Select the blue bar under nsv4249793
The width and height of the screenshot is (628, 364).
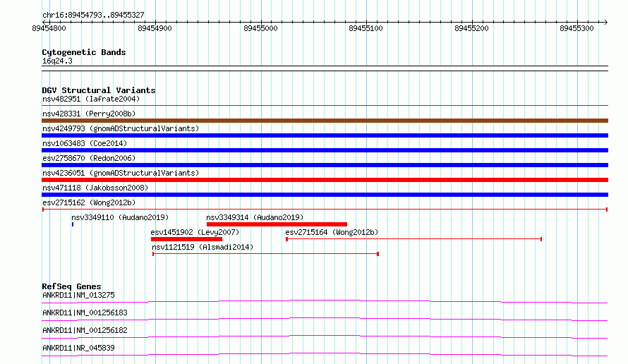coord(325,135)
